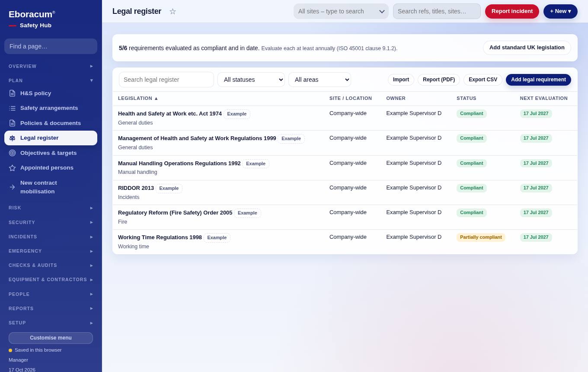Expand the Overview sidebar section
The width and height of the screenshot is (588, 372).
51,66
